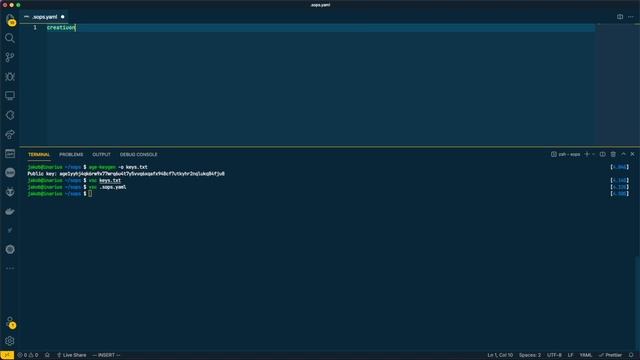Open the Manage gear icon

(10, 341)
